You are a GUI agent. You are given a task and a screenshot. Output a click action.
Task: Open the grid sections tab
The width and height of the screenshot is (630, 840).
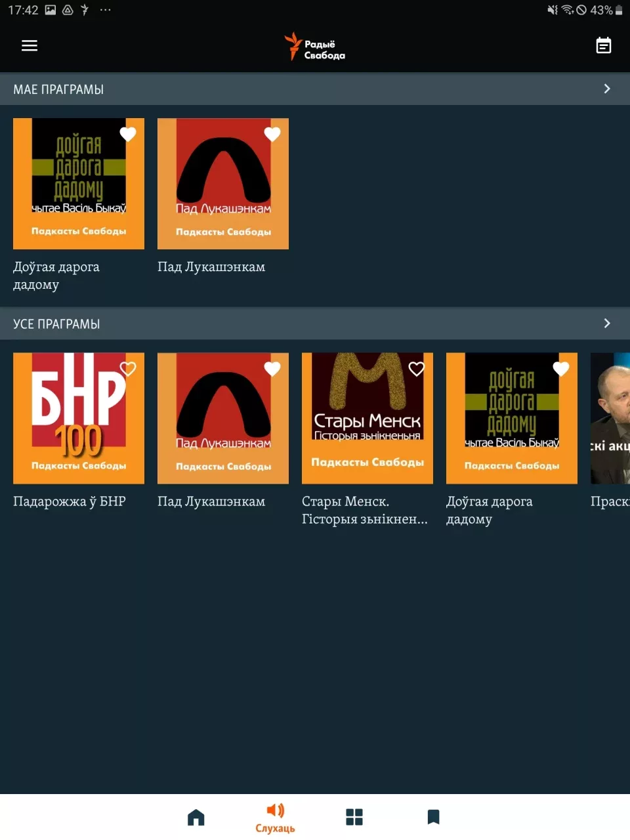pos(354,817)
